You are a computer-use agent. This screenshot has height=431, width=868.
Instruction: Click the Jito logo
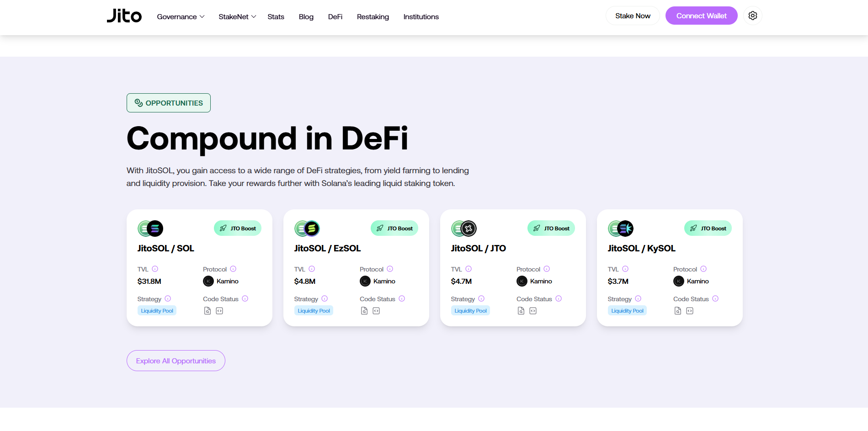tap(124, 16)
